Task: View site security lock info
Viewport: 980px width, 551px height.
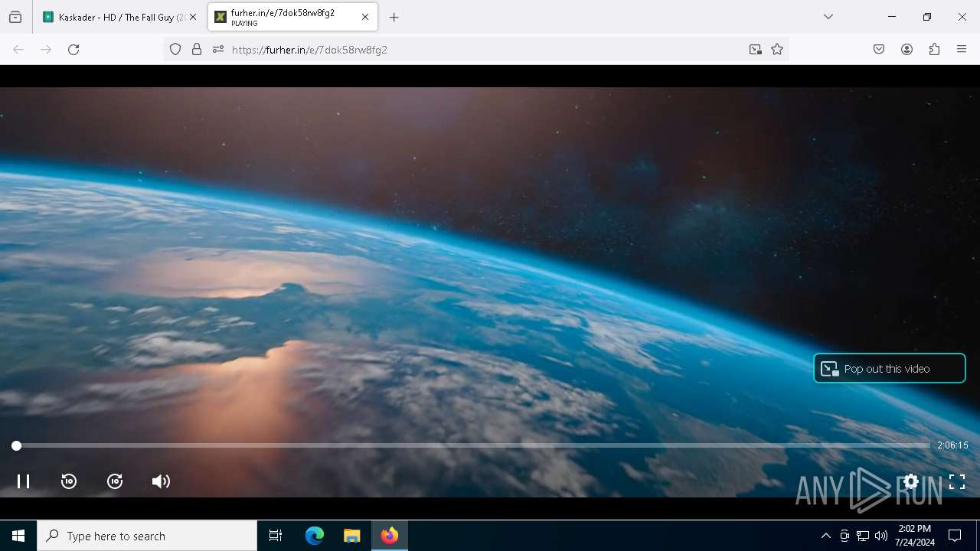Action: click(197, 50)
